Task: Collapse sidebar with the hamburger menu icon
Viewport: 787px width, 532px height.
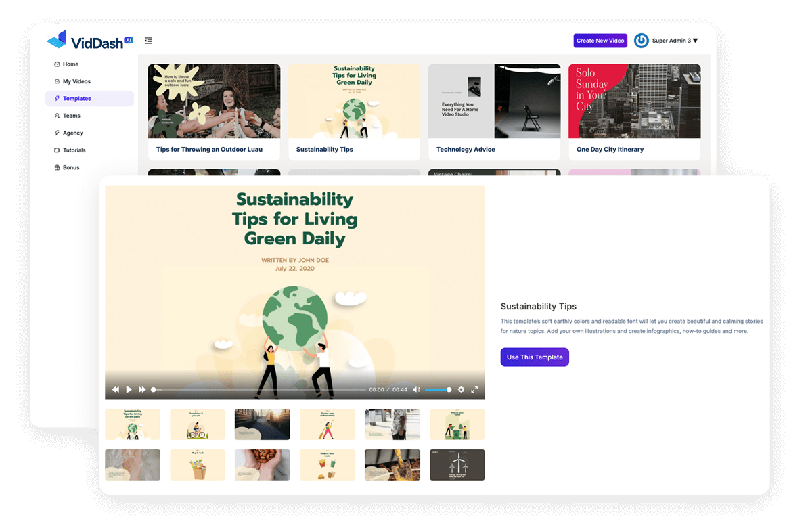Action: click(148, 41)
